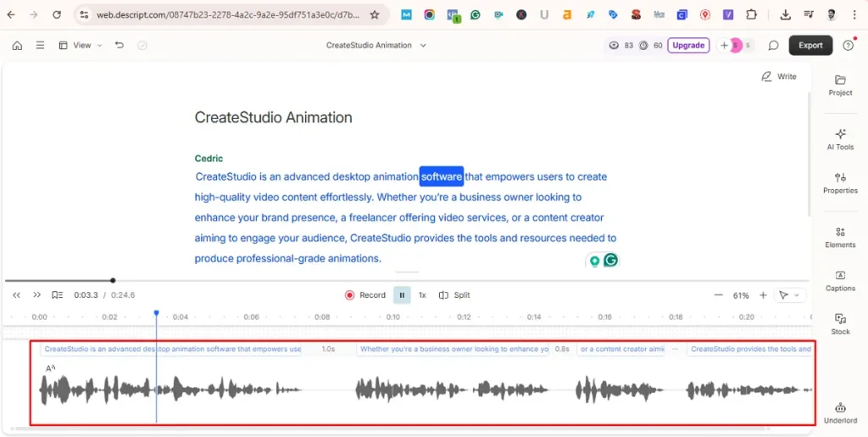Zoom out the timeline with the minus icon
This screenshot has height=437, width=868.
(x=719, y=295)
